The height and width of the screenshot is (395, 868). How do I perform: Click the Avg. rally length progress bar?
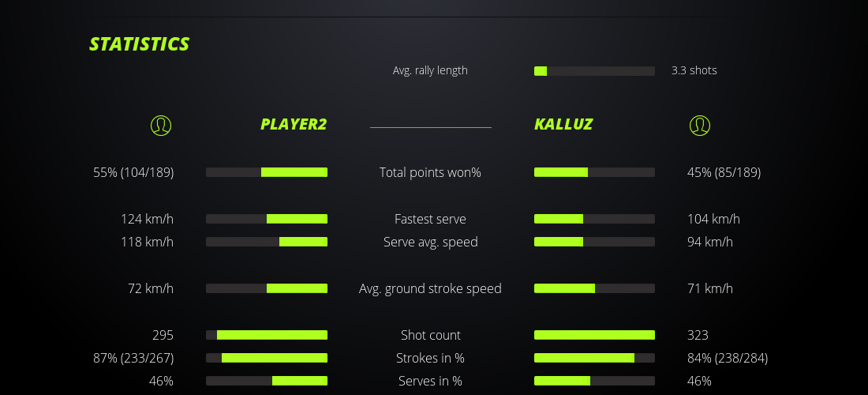[x=594, y=71]
